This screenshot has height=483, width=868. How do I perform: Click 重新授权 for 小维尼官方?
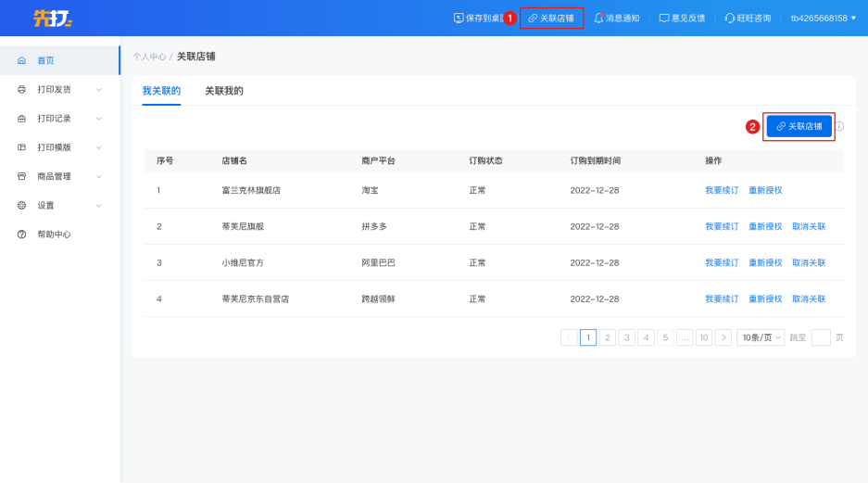pyautogui.click(x=765, y=262)
